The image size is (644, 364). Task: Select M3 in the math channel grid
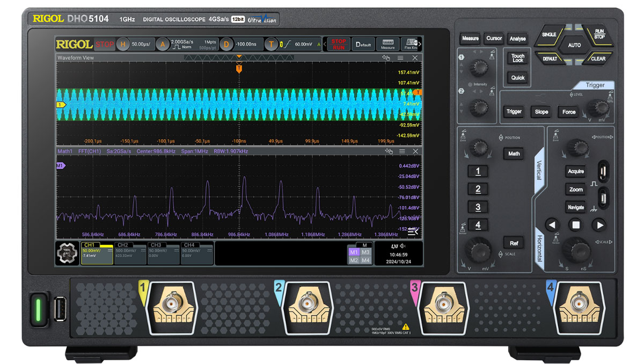365,252
